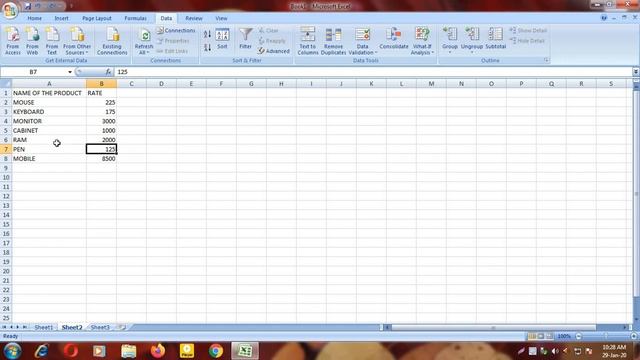Screen dimensions: 640x360
Task: Select cell with value 8500
Action: coord(102,159)
